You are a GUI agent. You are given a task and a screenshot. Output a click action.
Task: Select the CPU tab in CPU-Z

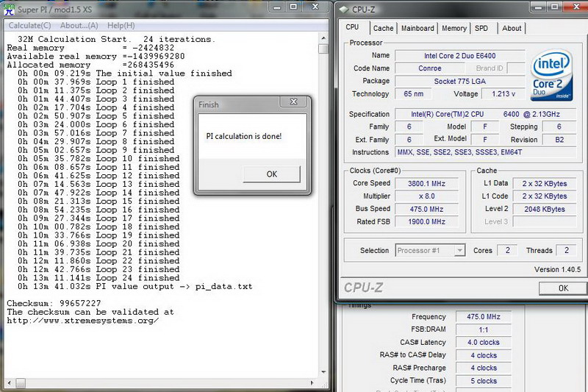[x=352, y=27]
